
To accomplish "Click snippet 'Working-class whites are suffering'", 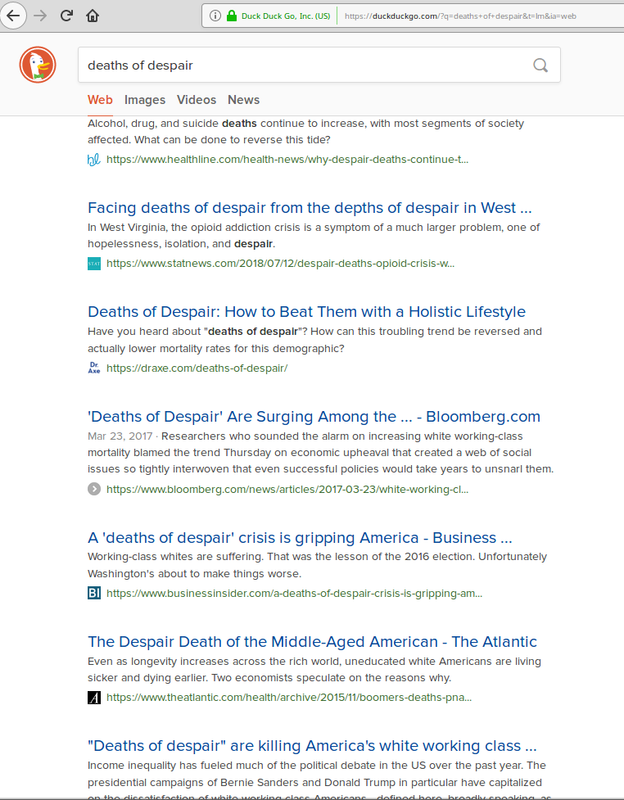I will [317, 565].
